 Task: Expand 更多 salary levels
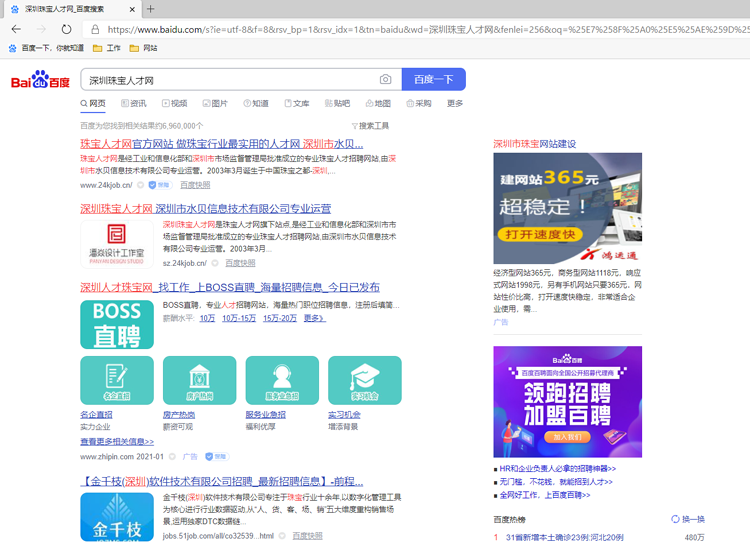pos(315,318)
